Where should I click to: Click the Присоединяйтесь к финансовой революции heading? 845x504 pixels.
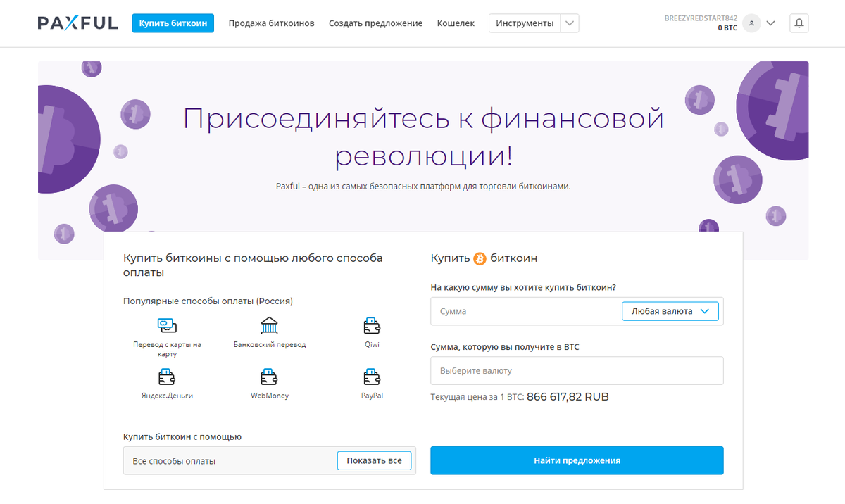click(423, 137)
